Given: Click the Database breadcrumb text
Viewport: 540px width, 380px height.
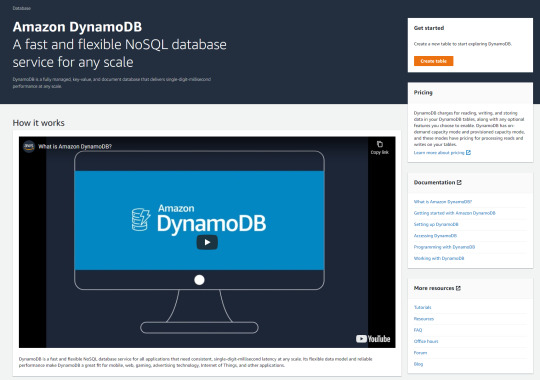Looking at the screenshot, I should click(22, 8).
